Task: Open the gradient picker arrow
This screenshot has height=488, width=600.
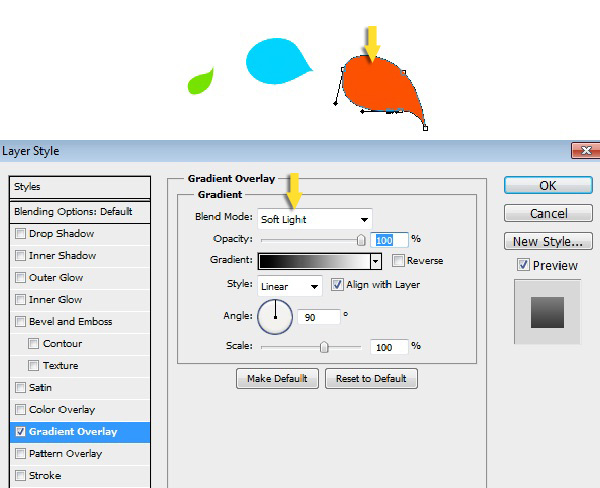Action: tap(376, 262)
